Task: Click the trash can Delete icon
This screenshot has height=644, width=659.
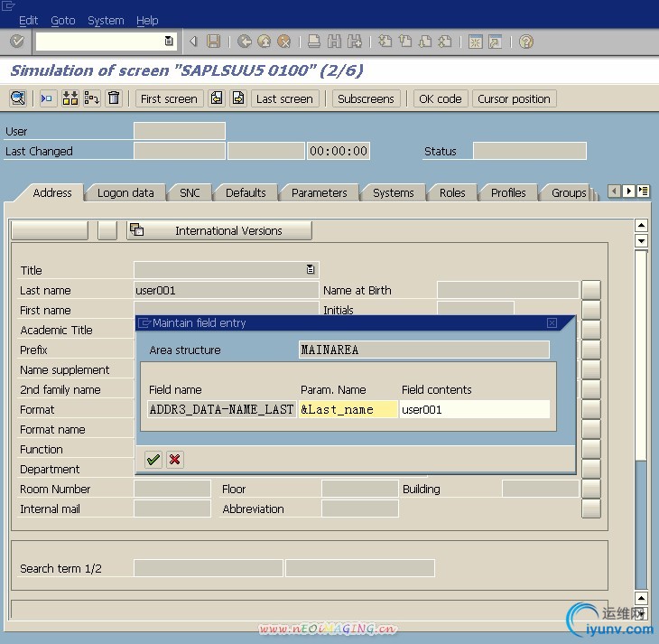Action: coord(114,98)
